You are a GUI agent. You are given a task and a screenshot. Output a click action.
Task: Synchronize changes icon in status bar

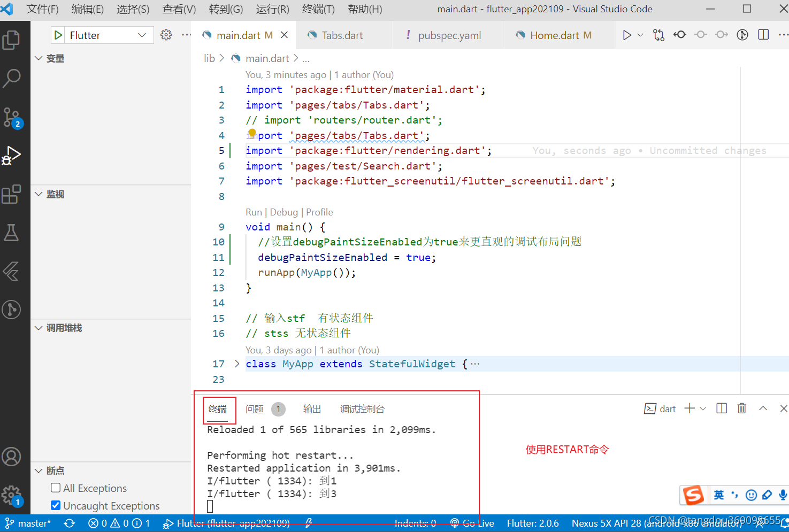(70, 523)
